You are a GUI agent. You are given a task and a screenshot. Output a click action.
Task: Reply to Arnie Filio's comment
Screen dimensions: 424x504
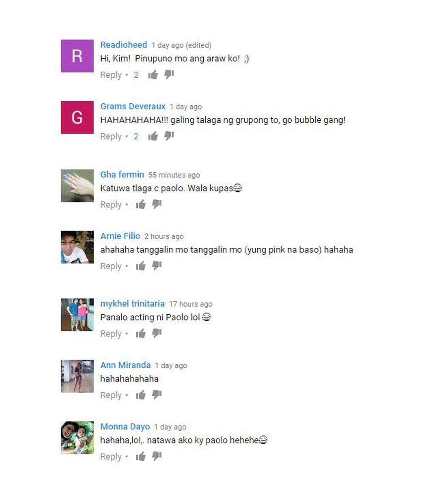pyautogui.click(x=111, y=266)
